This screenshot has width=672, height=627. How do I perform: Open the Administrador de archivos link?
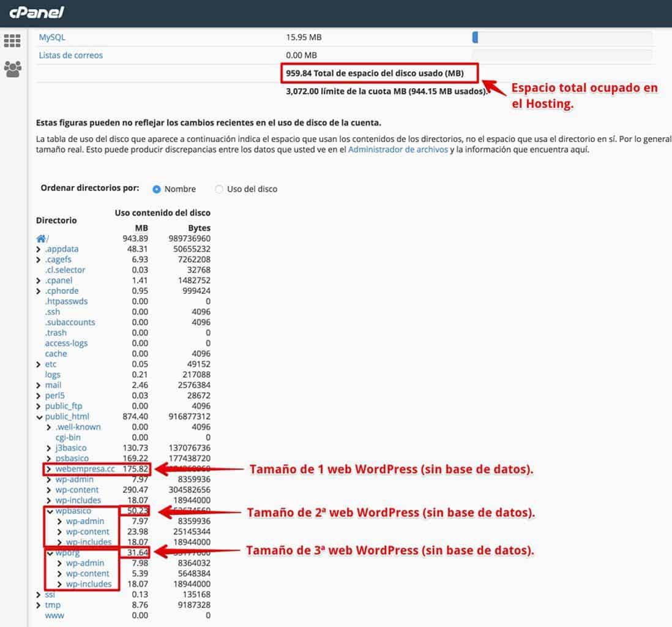398,149
